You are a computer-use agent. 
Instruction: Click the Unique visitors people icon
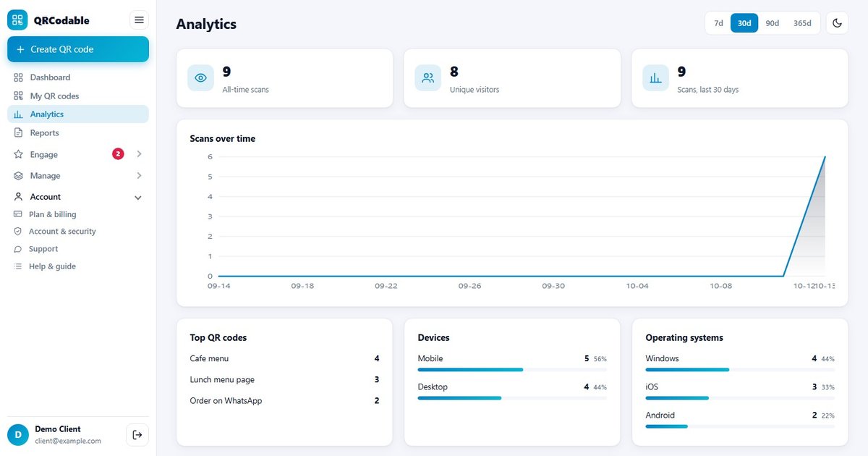point(428,78)
